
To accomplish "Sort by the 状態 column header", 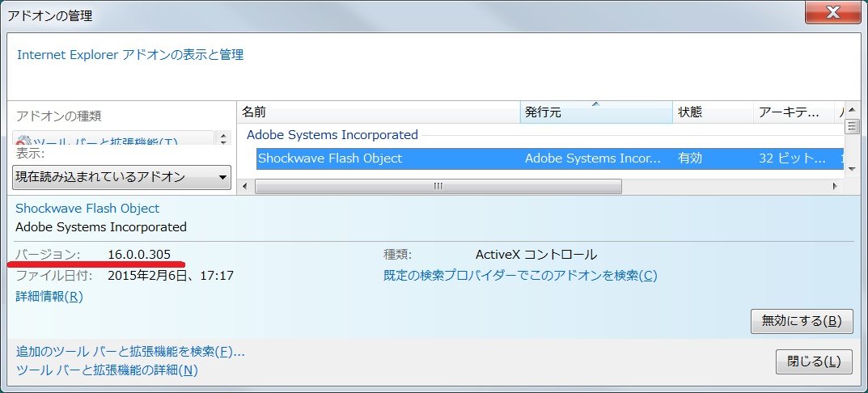I will [713, 112].
